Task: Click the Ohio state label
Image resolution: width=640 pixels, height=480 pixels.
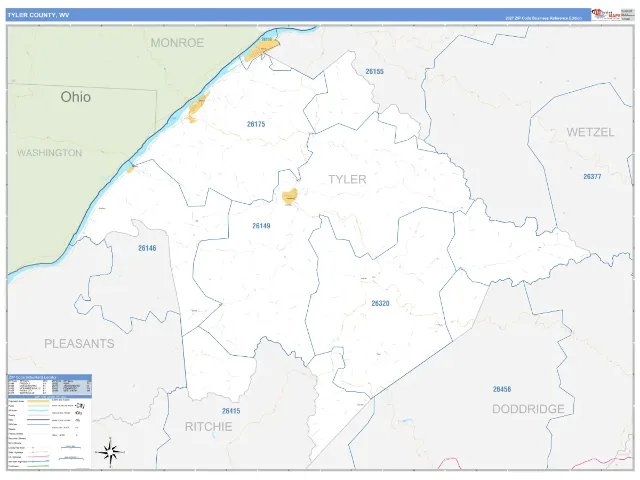Action: pos(76,97)
